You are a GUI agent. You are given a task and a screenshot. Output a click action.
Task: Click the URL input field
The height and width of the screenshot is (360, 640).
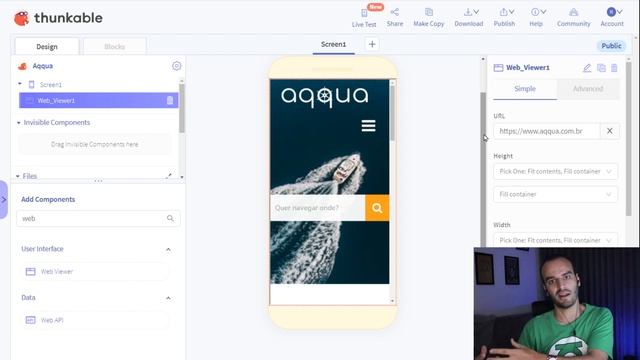click(x=547, y=131)
